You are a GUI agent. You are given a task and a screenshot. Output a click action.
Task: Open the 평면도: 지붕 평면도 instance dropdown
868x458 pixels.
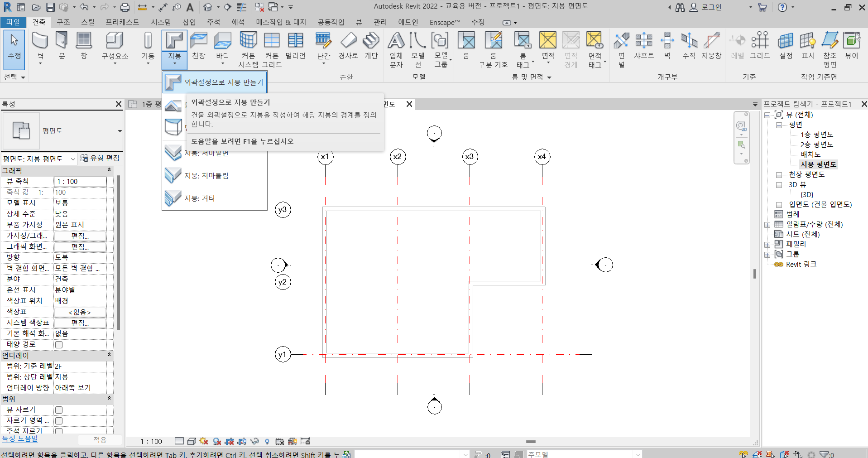[73, 159]
